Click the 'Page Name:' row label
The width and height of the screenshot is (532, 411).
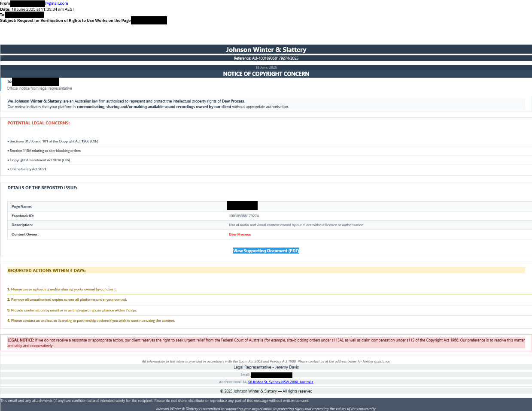[21, 206]
